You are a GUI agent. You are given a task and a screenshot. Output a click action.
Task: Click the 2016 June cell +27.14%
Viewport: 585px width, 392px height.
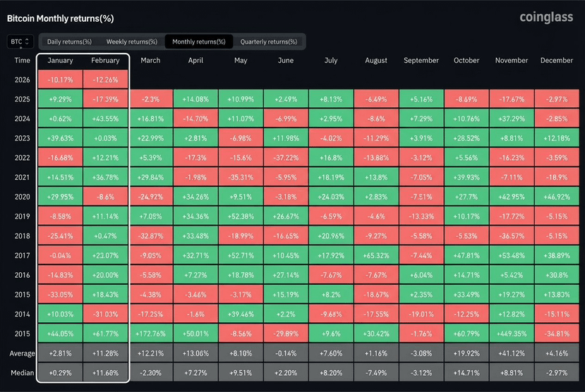click(286, 275)
